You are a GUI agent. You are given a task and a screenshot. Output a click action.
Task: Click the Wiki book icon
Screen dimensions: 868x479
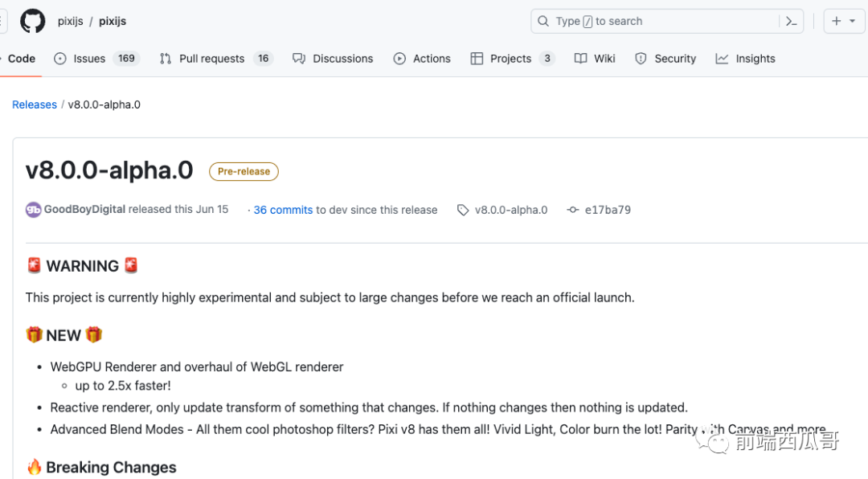580,59
